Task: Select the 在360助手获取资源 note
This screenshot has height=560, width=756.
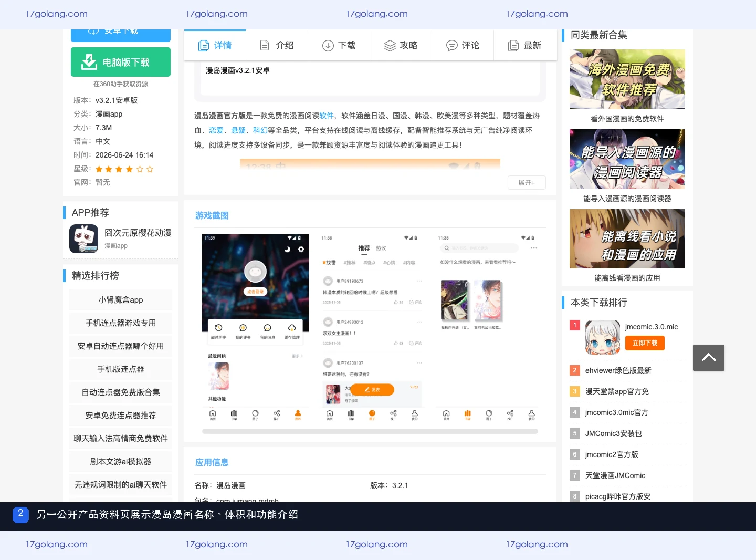Action: pyautogui.click(x=121, y=84)
